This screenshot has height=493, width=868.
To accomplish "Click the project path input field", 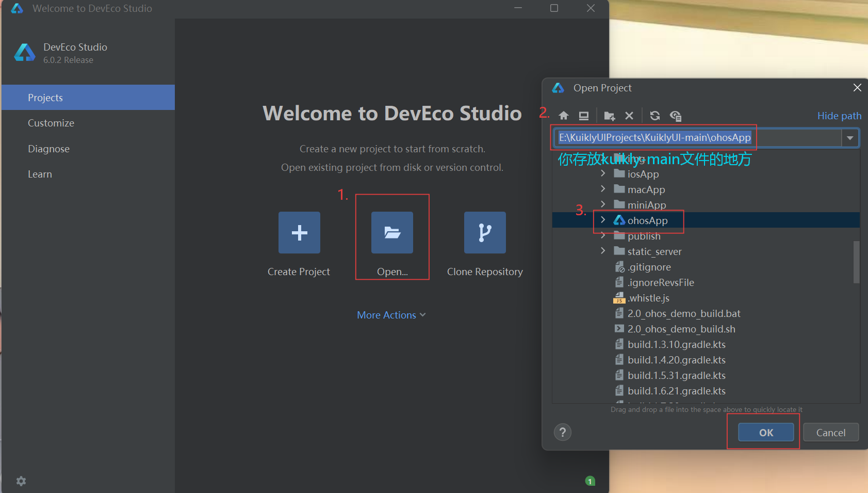I will coord(698,138).
